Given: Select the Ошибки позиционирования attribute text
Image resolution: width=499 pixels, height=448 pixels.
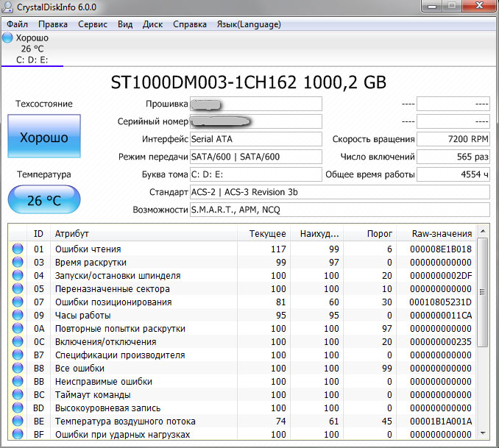Looking at the screenshot, I should coord(113,302).
